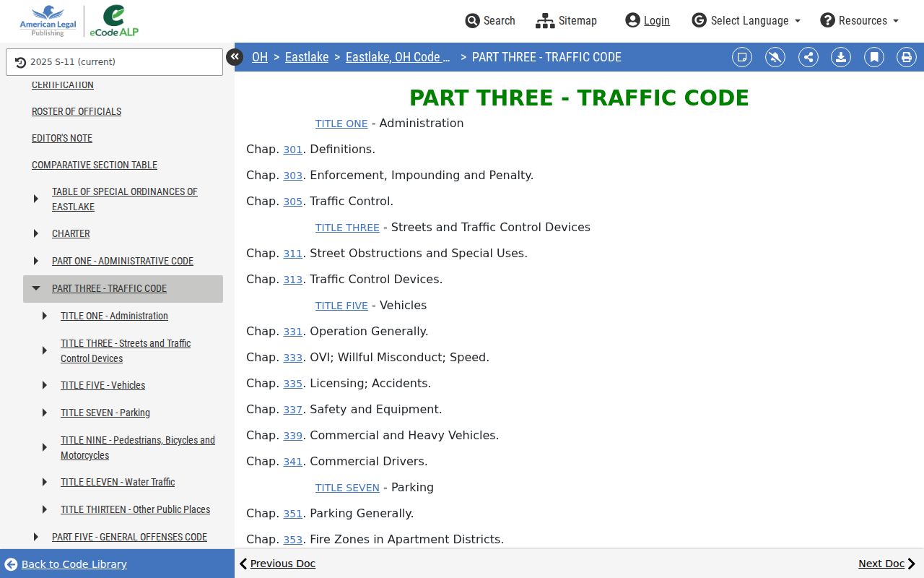Expand PART ONE - ADMINISTRATIVE CODE node
The width and height of the screenshot is (924, 578).
(x=36, y=261)
